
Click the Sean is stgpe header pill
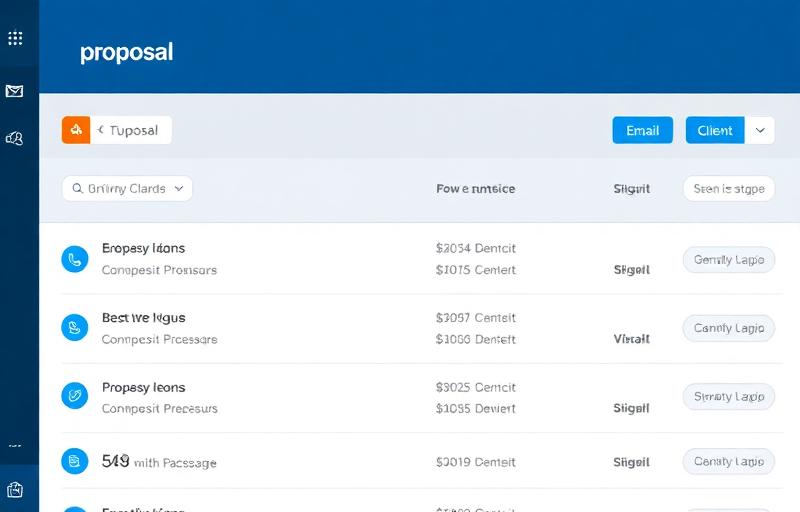coord(728,188)
